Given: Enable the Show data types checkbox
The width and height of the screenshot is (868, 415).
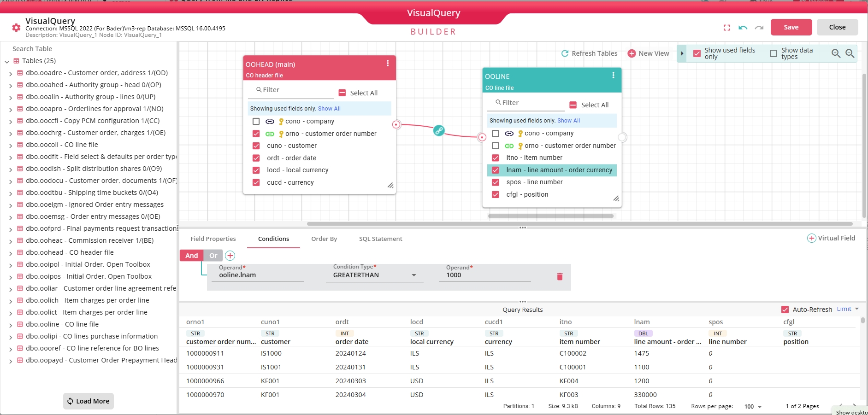Looking at the screenshot, I should pyautogui.click(x=774, y=53).
